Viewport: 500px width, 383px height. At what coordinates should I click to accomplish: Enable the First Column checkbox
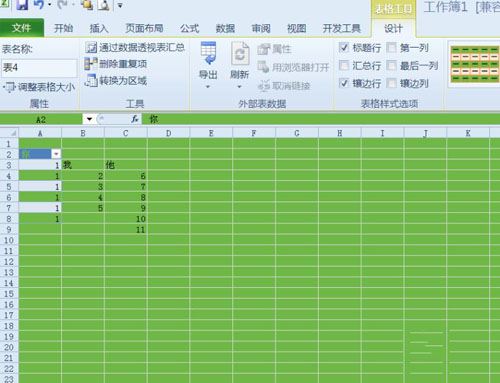[392, 48]
